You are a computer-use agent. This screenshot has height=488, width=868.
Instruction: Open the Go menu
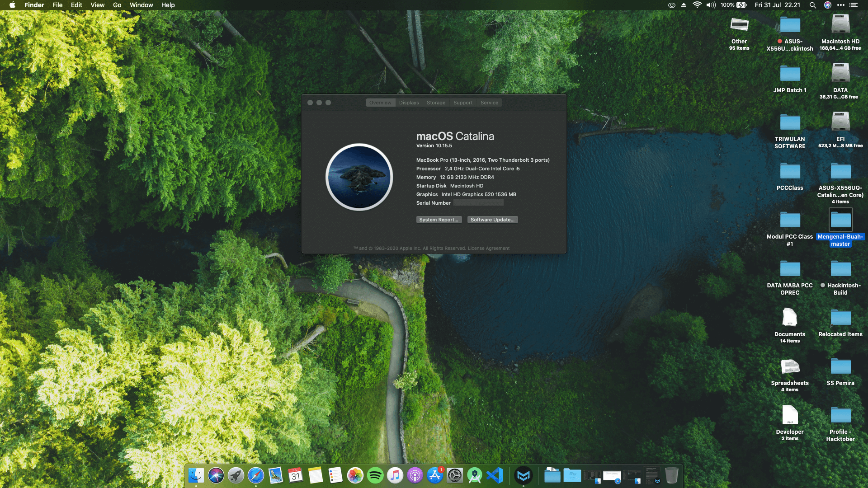tap(117, 5)
